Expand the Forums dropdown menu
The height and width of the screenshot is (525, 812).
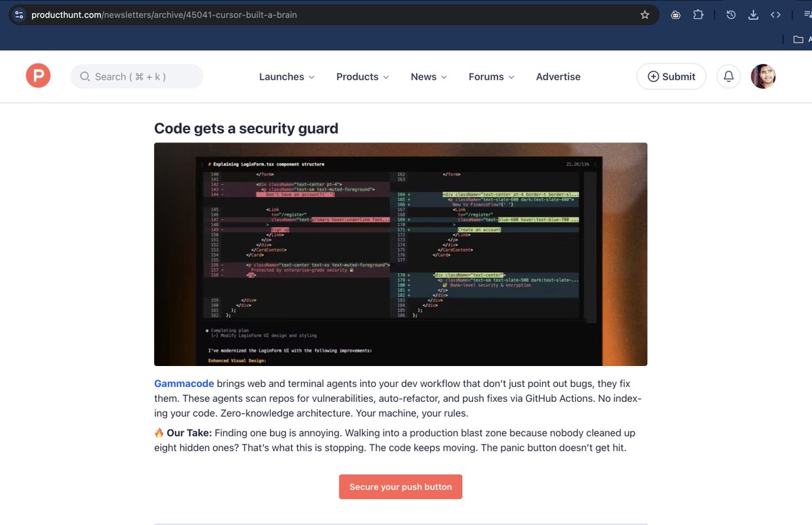pyautogui.click(x=492, y=77)
